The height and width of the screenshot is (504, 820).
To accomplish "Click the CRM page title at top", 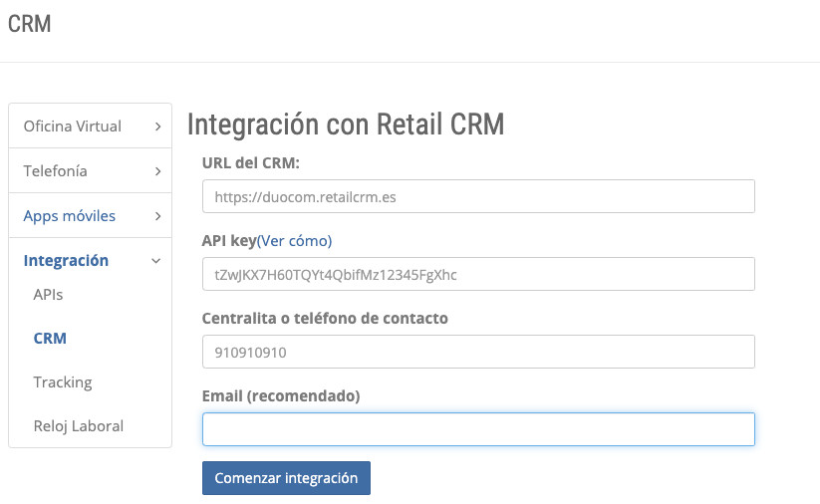I will click(30, 24).
